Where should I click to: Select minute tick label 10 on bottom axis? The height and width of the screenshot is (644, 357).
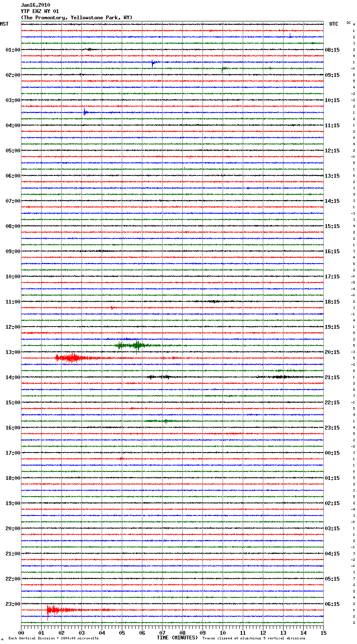point(223,633)
